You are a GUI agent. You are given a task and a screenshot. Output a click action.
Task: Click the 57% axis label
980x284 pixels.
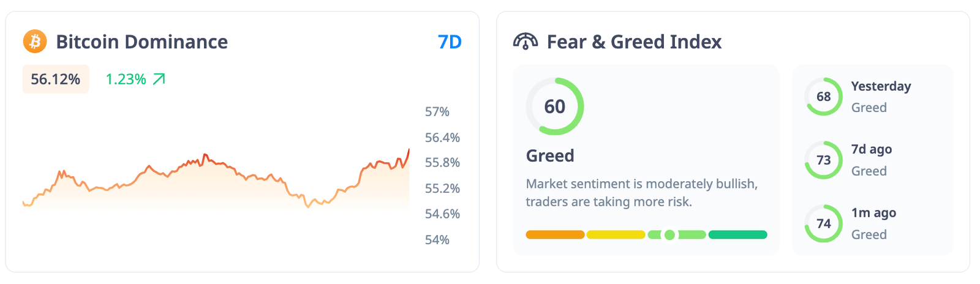[x=437, y=111]
